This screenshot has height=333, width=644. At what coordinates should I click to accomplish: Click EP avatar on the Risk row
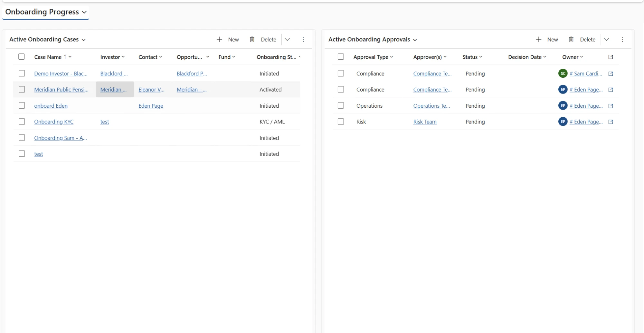(563, 122)
